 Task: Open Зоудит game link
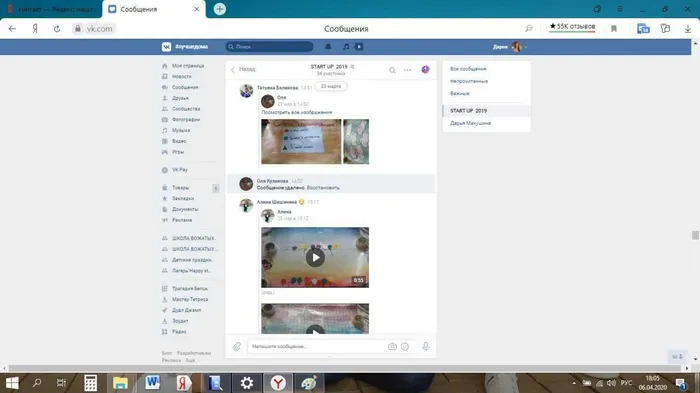[x=180, y=321]
